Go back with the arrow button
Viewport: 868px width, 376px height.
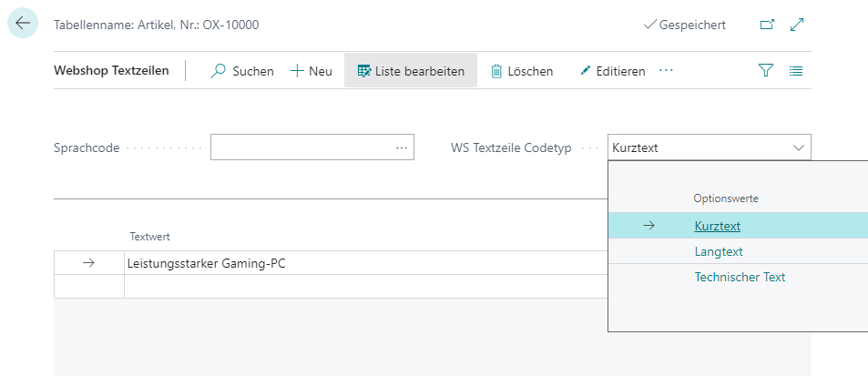pos(23,24)
